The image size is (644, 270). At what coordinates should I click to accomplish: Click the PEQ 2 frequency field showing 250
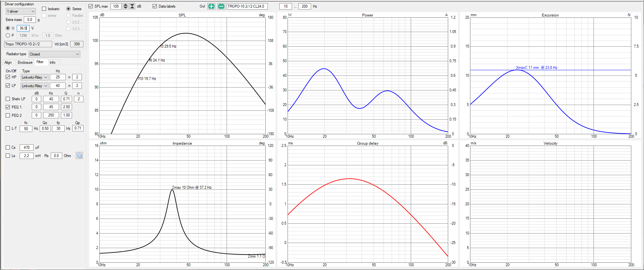tap(51, 115)
